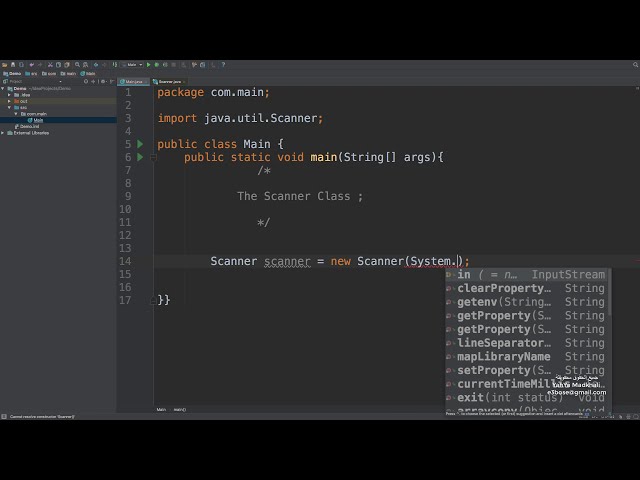Click the Find magnifier icon

77,65
